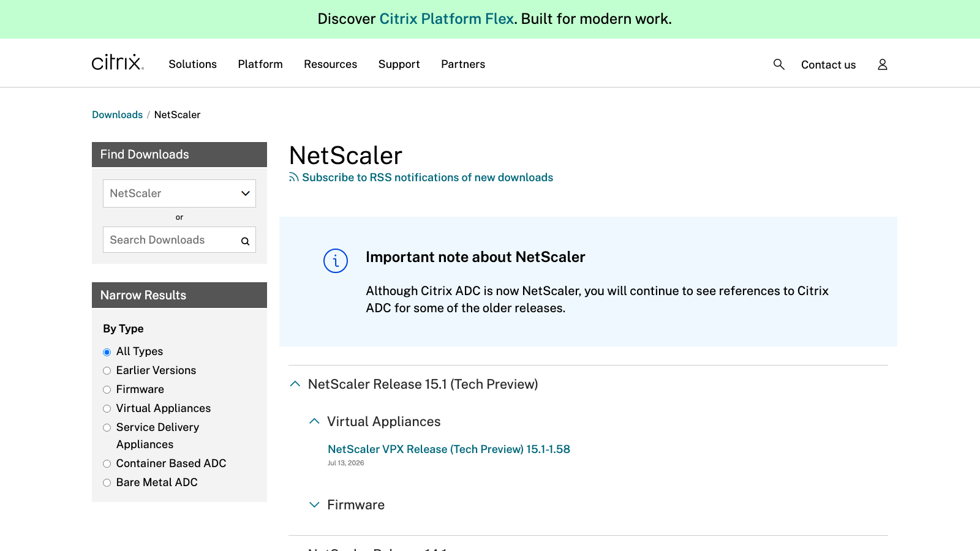Click the 'By Type' label

pos(123,329)
